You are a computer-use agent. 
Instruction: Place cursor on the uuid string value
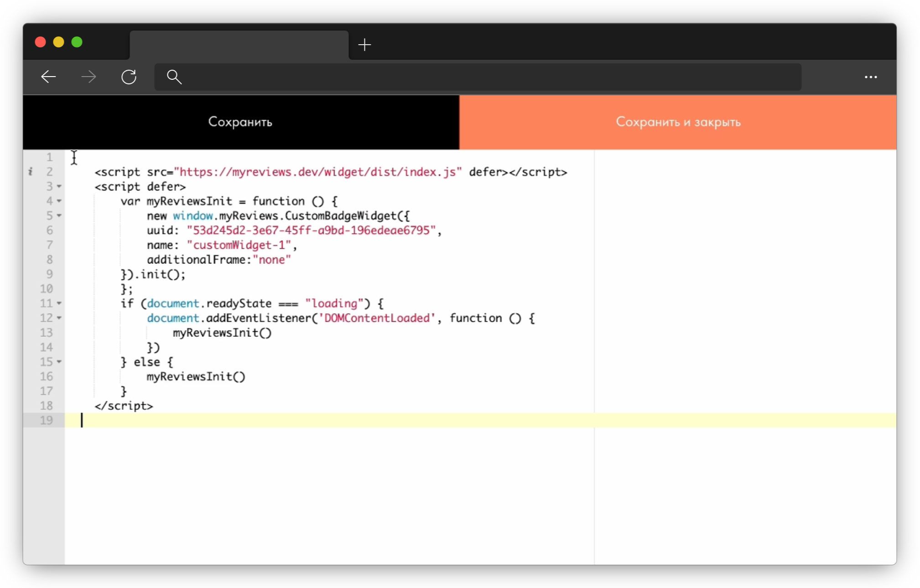point(311,231)
